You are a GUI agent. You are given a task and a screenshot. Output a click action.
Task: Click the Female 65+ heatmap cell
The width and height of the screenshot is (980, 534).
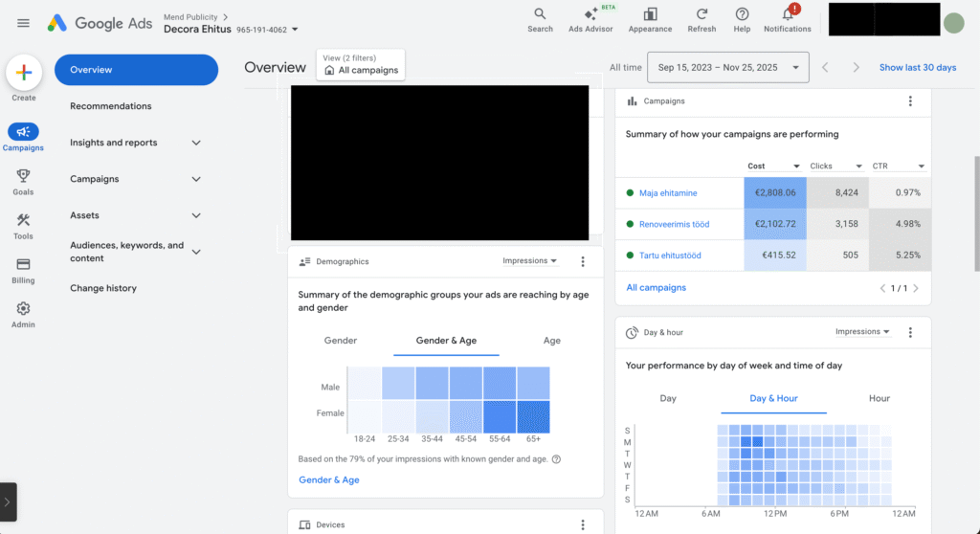coord(533,415)
